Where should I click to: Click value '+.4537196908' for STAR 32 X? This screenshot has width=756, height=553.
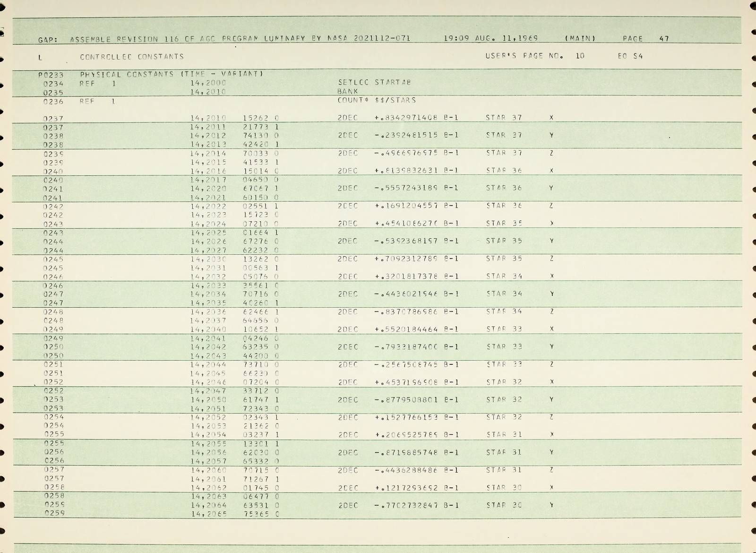[x=406, y=382]
